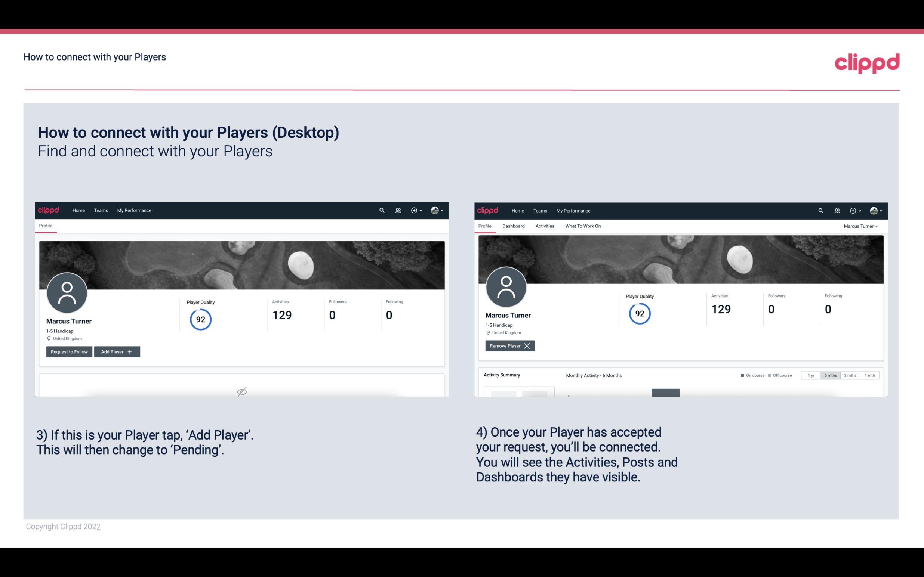Select the '6 mths' activity filter toggle
Image resolution: width=924 pixels, height=577 pixels.
[x=830, y=376]
